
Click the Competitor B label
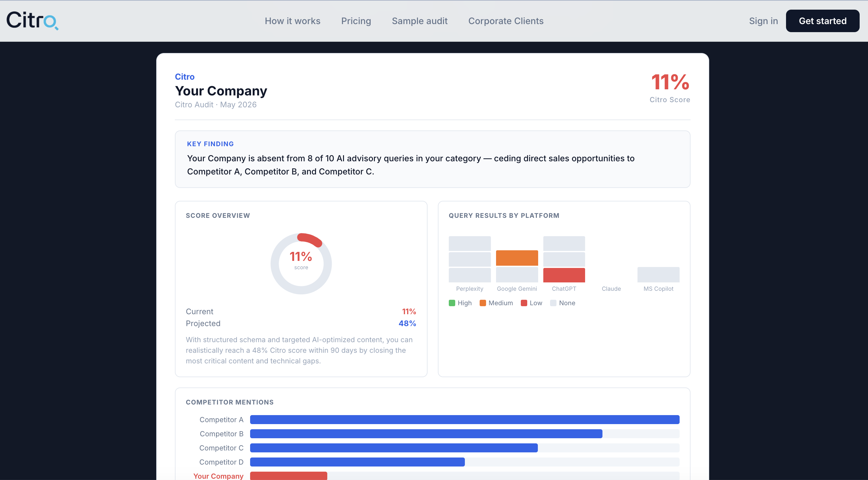pyautogui.click(x=222, y=434)
